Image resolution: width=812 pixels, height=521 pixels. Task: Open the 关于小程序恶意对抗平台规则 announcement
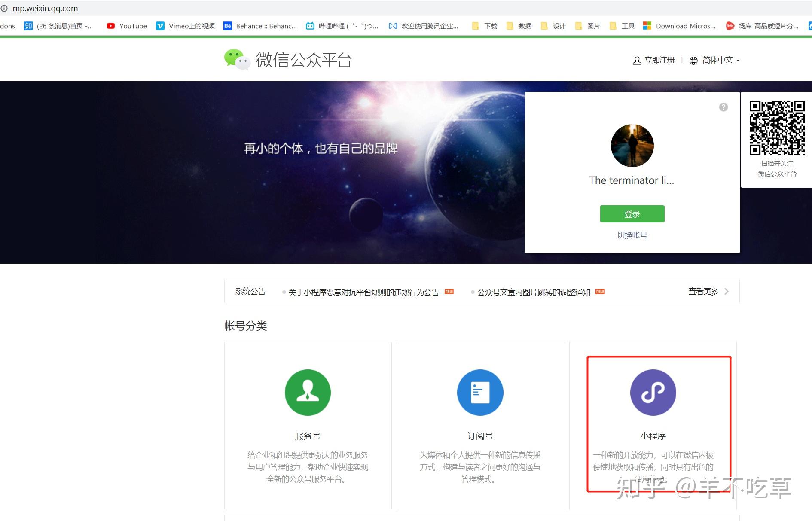(x=363, y=292)
